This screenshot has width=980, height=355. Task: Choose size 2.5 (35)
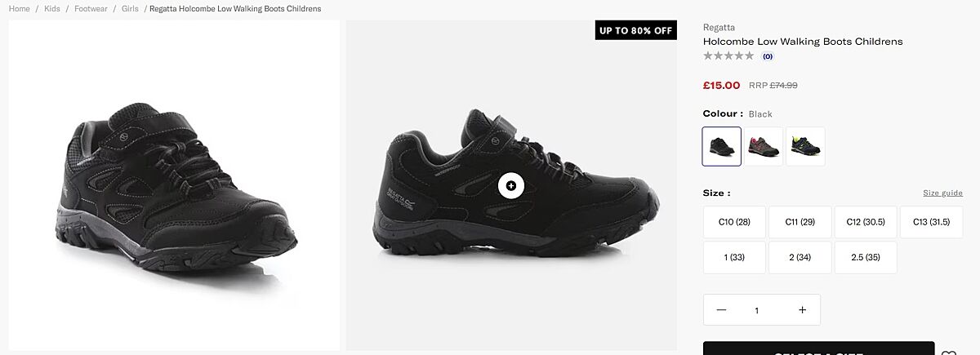[866, 257]
